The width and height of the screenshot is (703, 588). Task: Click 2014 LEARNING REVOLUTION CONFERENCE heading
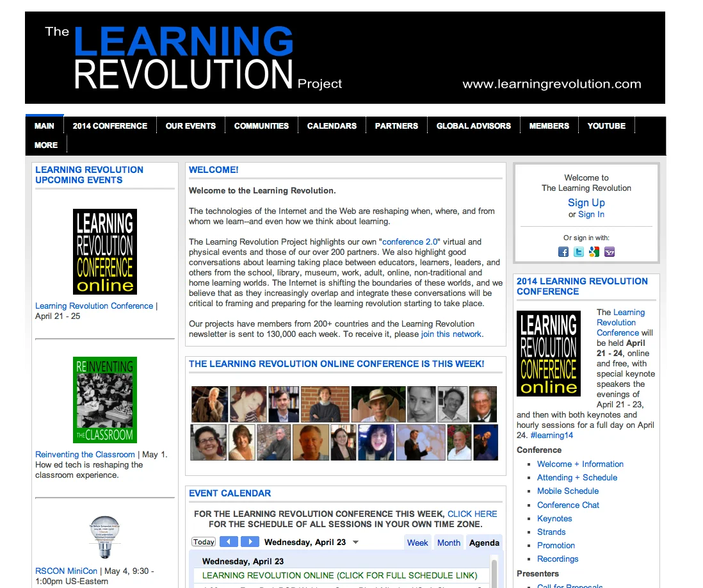coord(582,286)
